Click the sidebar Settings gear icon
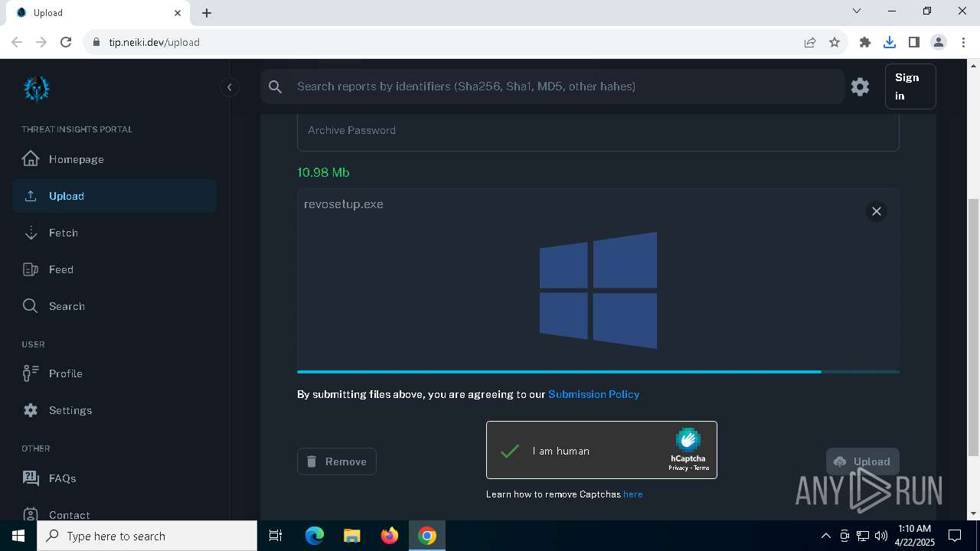Image resolution: width=980 pixels, height=551 pixels. 31,410
